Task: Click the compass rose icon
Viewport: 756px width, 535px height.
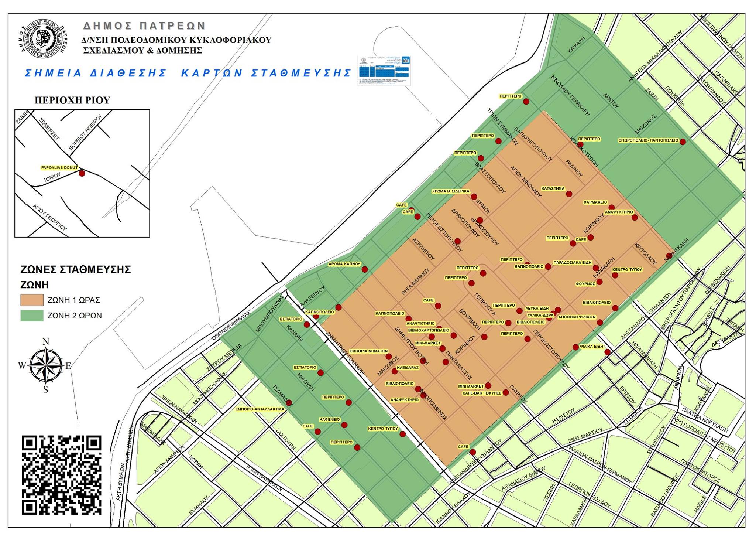Action: click(45, 365)
